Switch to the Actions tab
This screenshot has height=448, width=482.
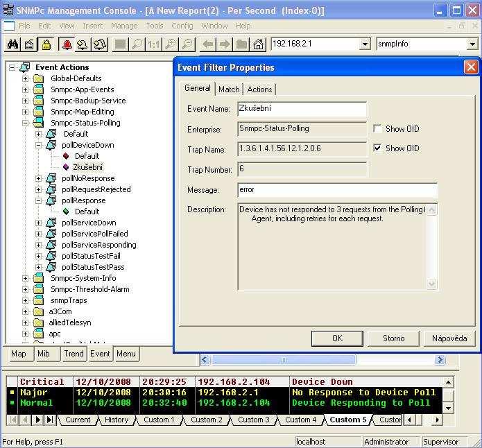pos(260,89)
